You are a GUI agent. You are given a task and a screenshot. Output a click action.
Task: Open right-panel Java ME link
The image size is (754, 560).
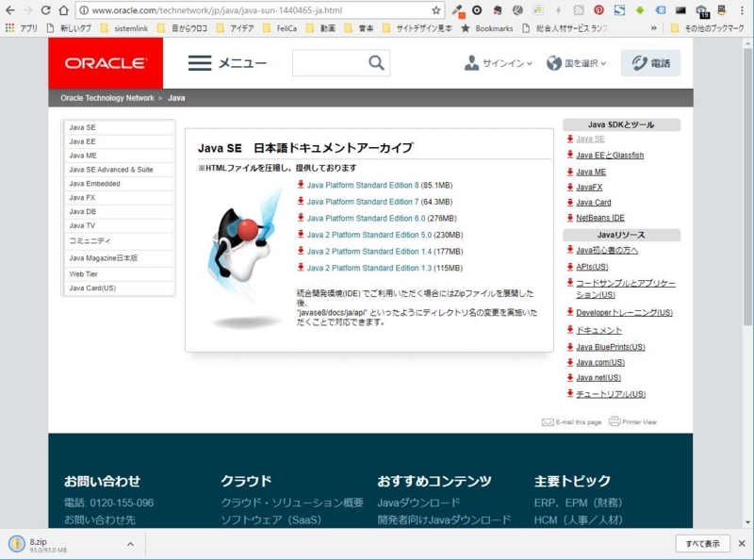tap(591, 172)
